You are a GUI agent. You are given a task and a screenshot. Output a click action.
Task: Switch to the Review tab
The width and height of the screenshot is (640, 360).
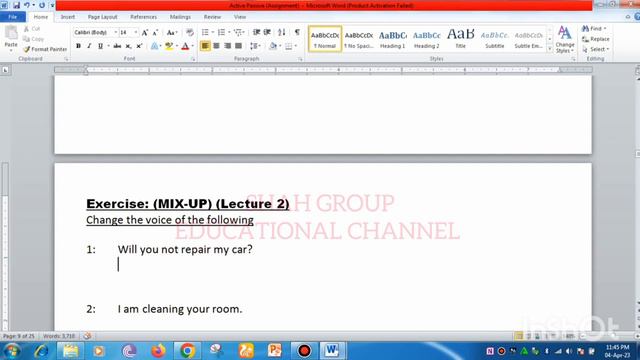pyautogui.click(x=212, y=17)
